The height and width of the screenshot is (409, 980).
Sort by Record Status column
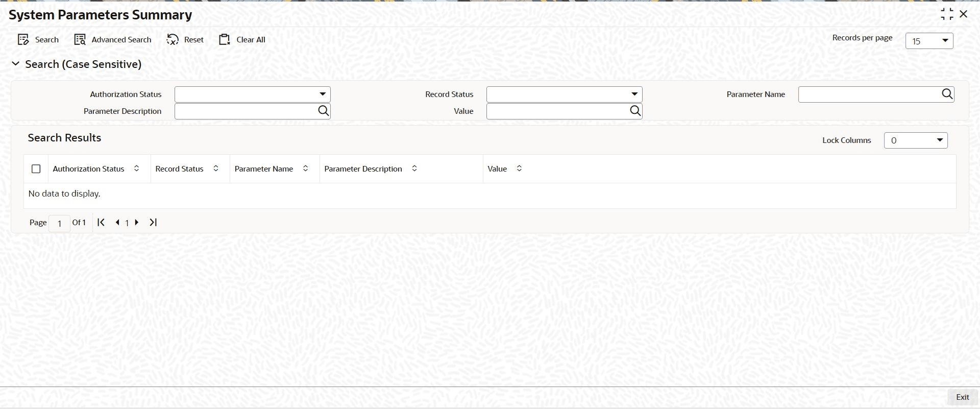(216, 169)
